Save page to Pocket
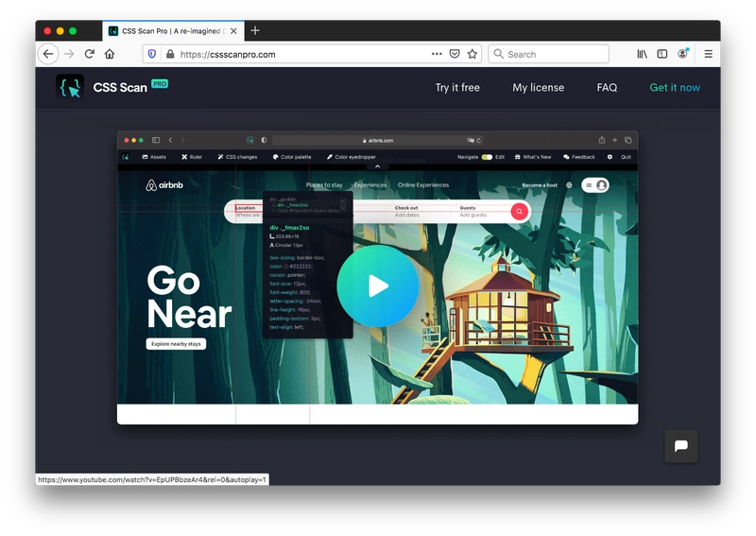The image size is (756, 536). (x=455, y=54)
